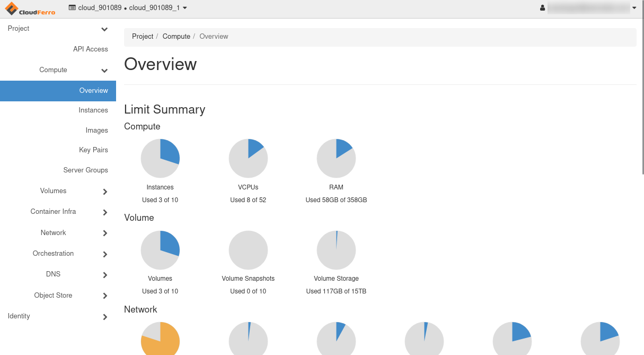The height and width of the screenshot is (355, 644).
Task: Expand the Network sidebar chevron
Action: point(105,233)
